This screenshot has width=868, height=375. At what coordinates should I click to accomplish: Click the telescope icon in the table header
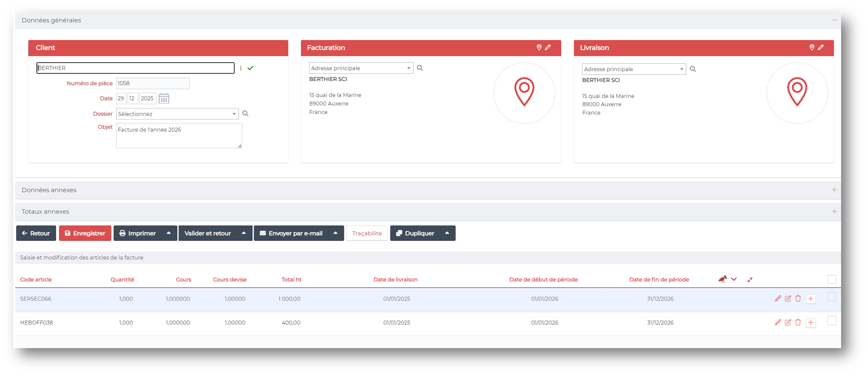722,279
